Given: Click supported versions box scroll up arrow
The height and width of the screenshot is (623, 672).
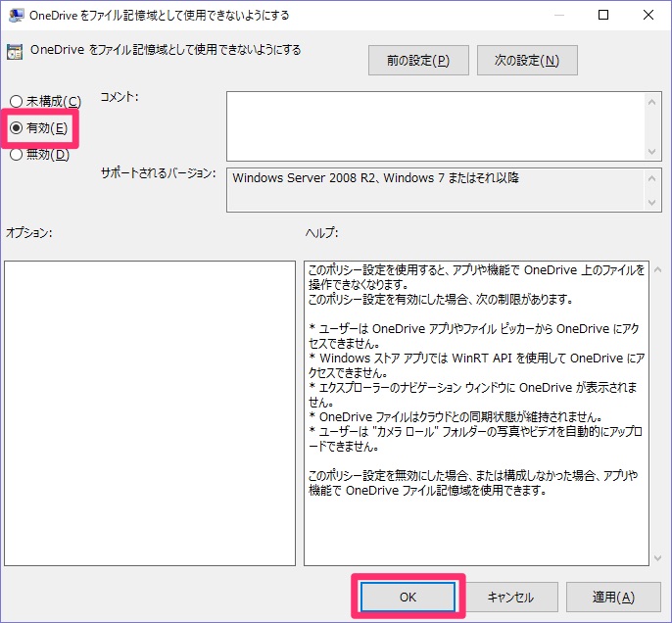Looking at the screenshot, I should tap(651, 178).
